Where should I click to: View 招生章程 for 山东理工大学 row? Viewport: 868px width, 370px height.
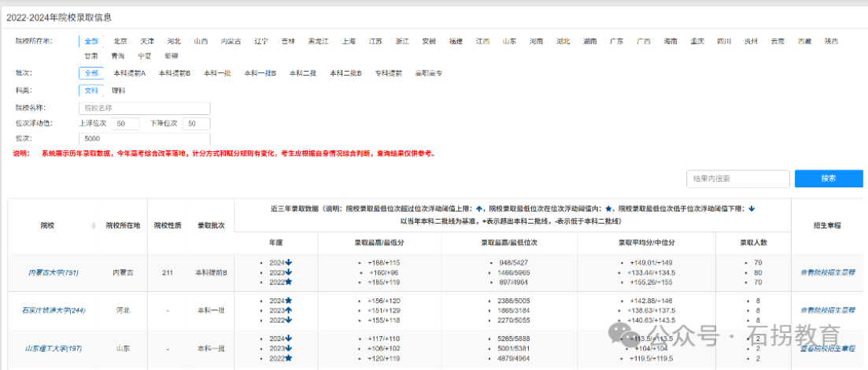(x=828, y=349)
